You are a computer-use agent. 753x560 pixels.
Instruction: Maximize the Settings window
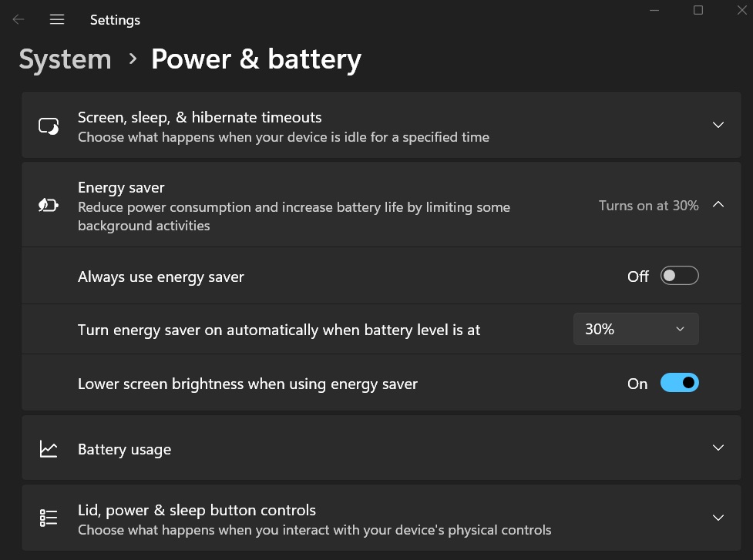pos(698,10)
